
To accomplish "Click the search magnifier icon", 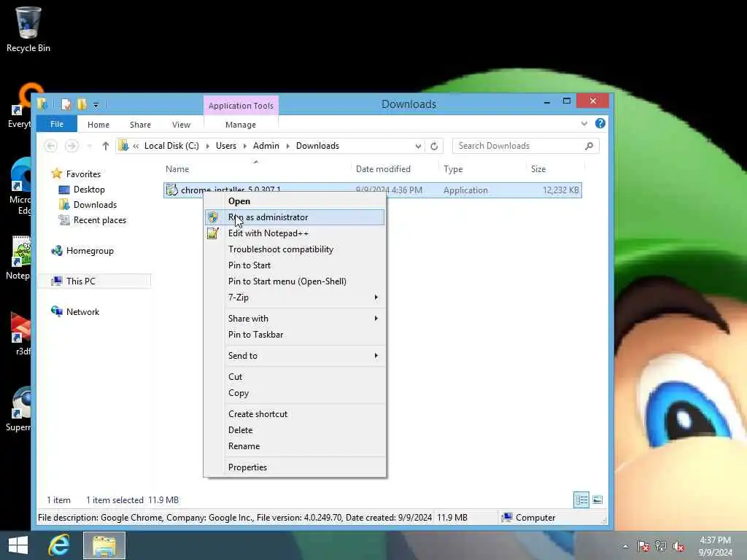I will (x=589, y=146).
